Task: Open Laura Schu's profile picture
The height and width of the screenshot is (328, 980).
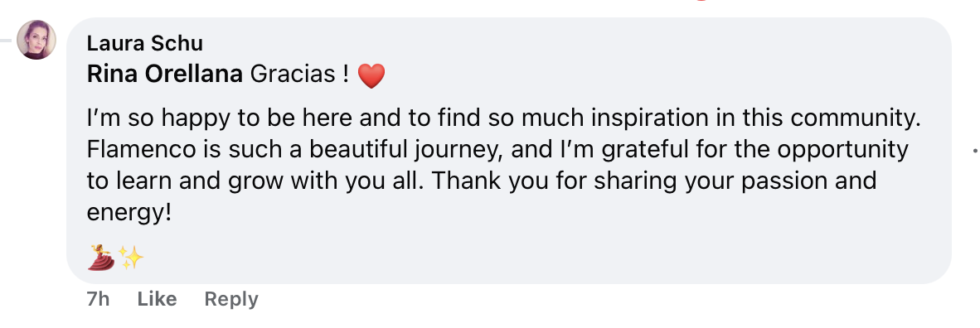Action: [36, 40]
